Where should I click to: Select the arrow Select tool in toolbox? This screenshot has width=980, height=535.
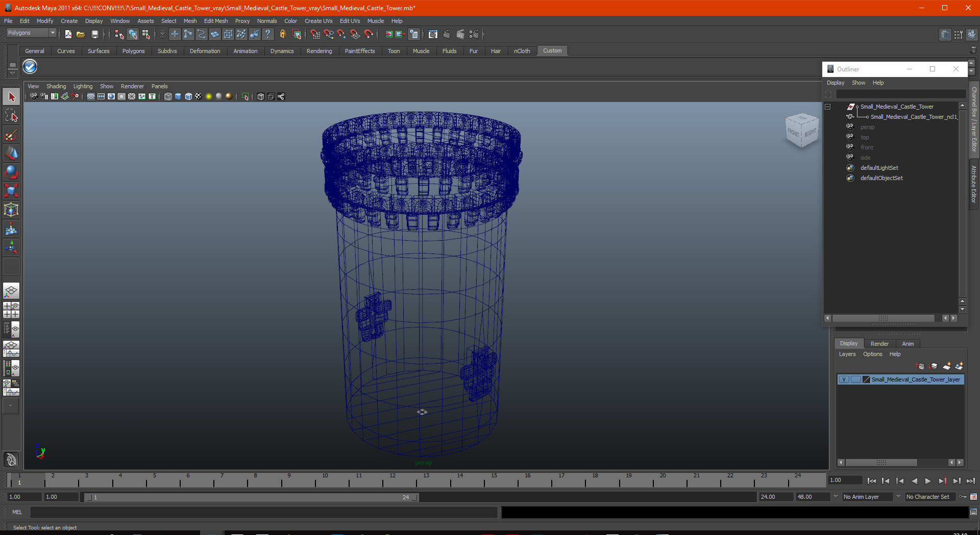tap(11, 97)
